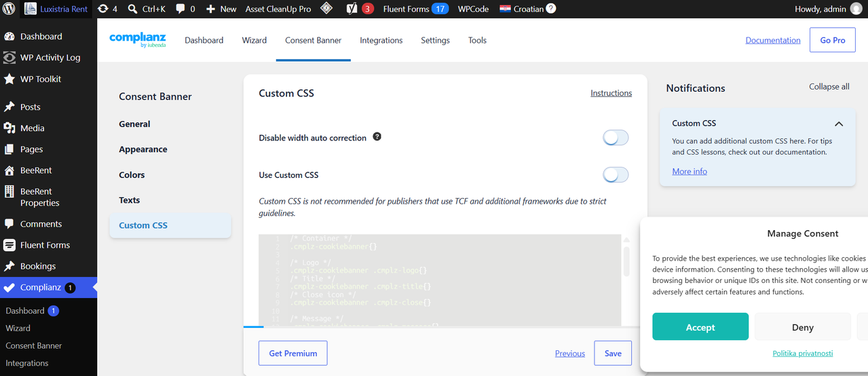The width and height of the screenshot is (868, 376).
Task: Open the Documentation link
Action: click(773, 40)
